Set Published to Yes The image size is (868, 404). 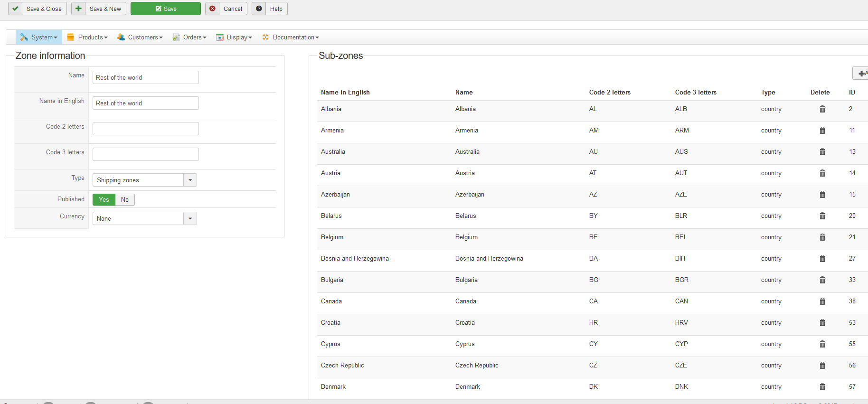104,200
